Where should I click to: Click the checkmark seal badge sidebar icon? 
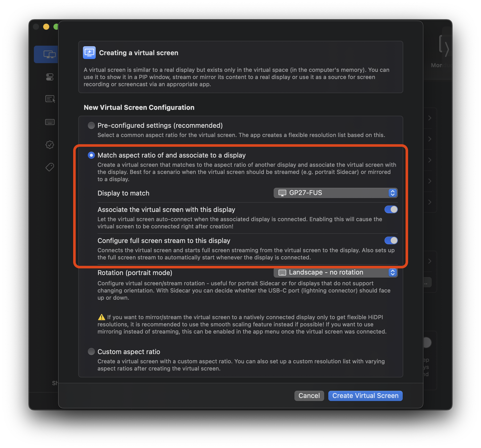pyautogui.click(x=50, y=145)
